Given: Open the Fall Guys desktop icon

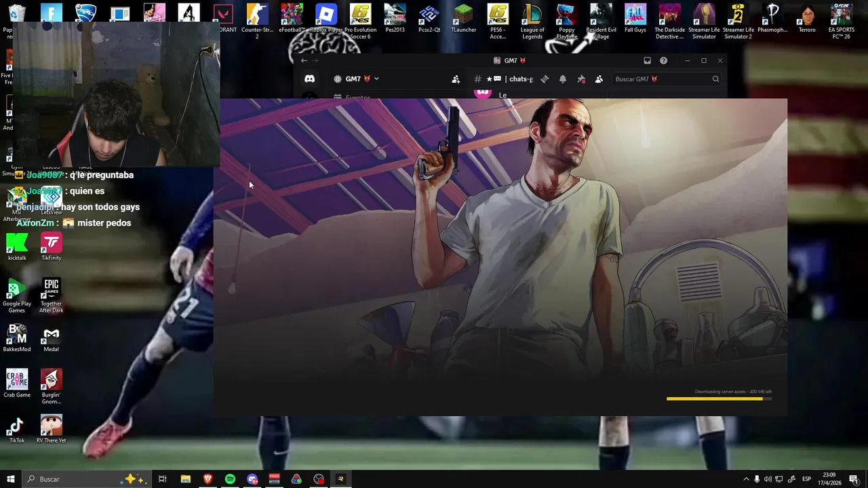Looking at the screenshot, I should [635, 18].
